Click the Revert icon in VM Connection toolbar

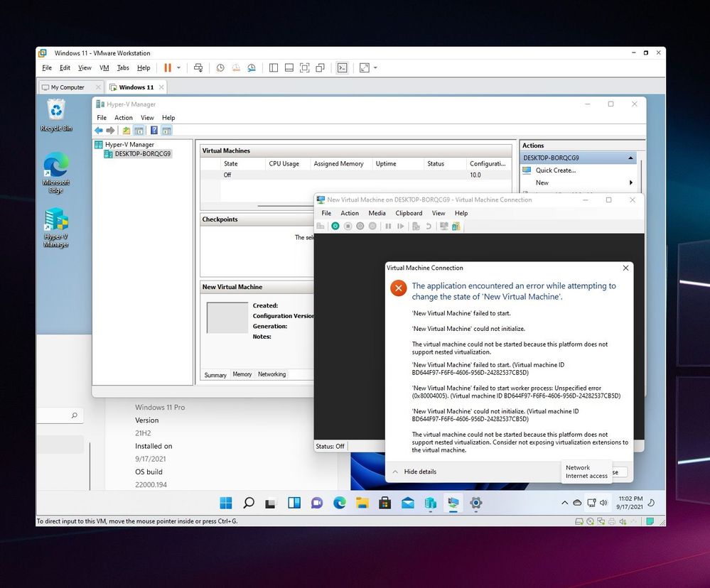pos(429,226)
